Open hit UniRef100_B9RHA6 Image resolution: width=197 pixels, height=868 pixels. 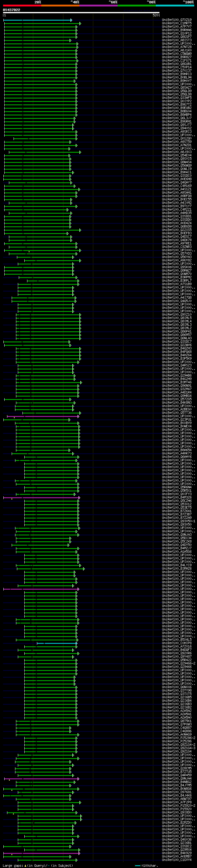(177, 30)
